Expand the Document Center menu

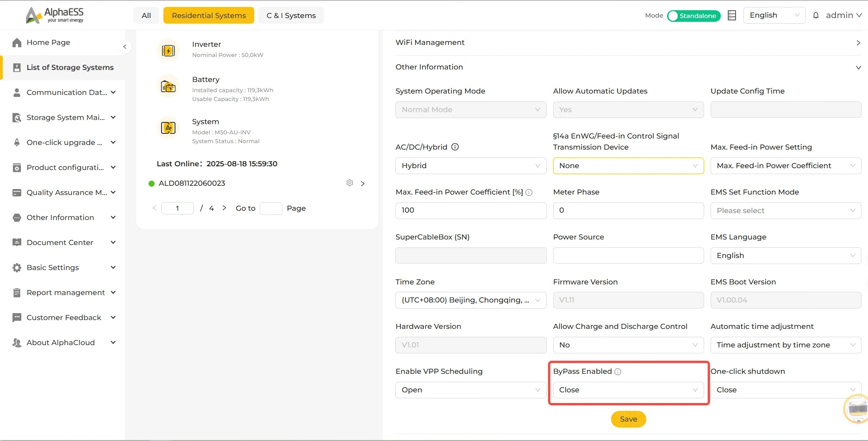point(63,243)
